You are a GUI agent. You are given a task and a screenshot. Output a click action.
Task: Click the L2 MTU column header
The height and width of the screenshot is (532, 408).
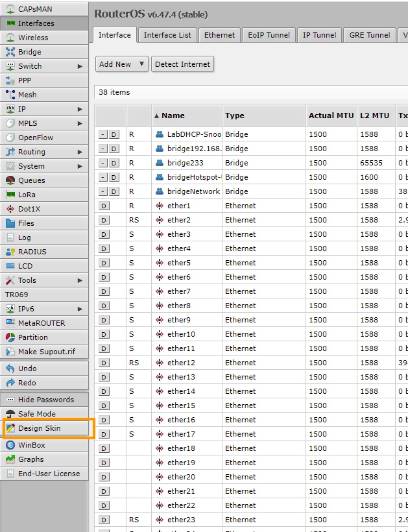[x=376, y=115]
